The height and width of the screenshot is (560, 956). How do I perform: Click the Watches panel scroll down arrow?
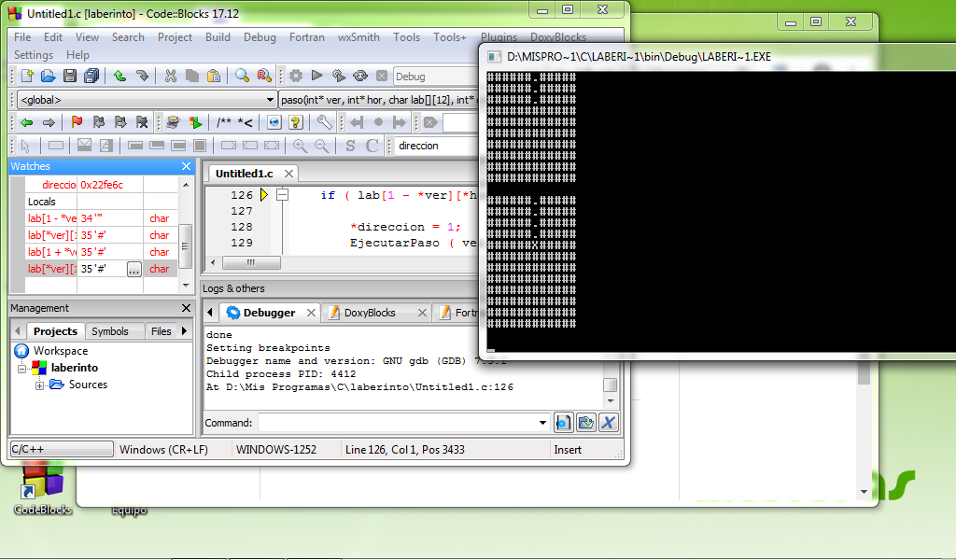[x=186, y=286]
